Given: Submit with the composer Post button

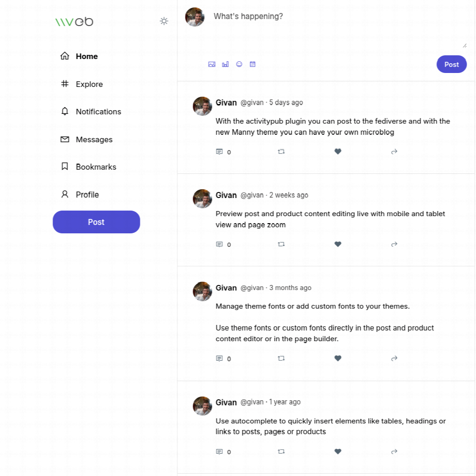Looking at the screenshot, I should coord(451,65).
